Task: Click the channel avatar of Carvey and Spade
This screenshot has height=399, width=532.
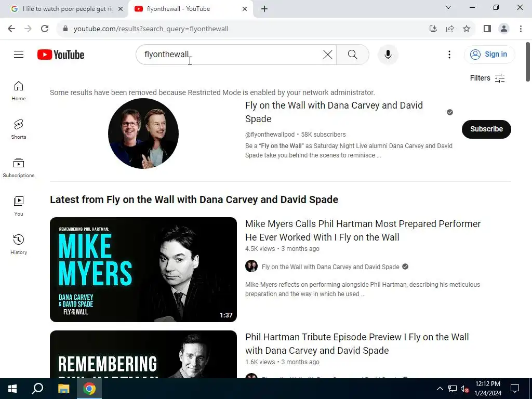Action: [x=143, y=134]
